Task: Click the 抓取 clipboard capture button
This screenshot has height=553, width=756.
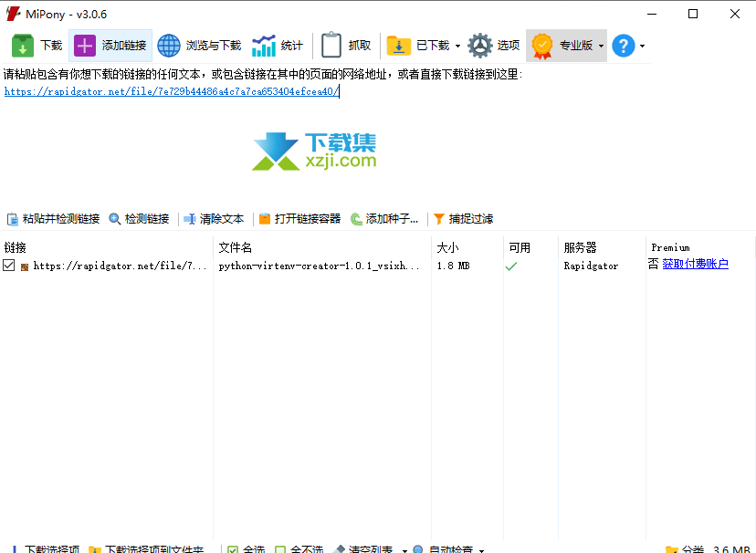Action: tap(346, 46)
